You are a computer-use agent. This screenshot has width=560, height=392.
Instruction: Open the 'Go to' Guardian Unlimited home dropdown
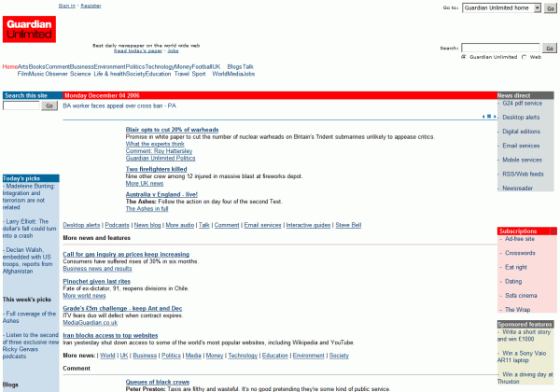pyautogui.click(x=502, y=7)
